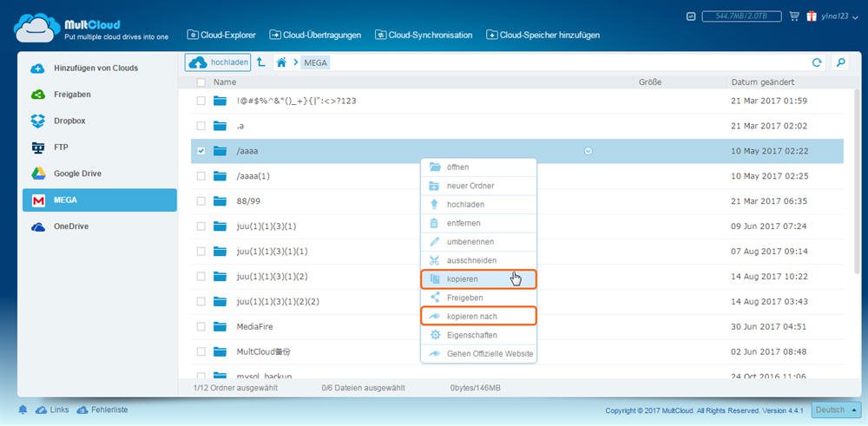
Task: Click the MultCloud cloud logo
Action: coord(37,27)
